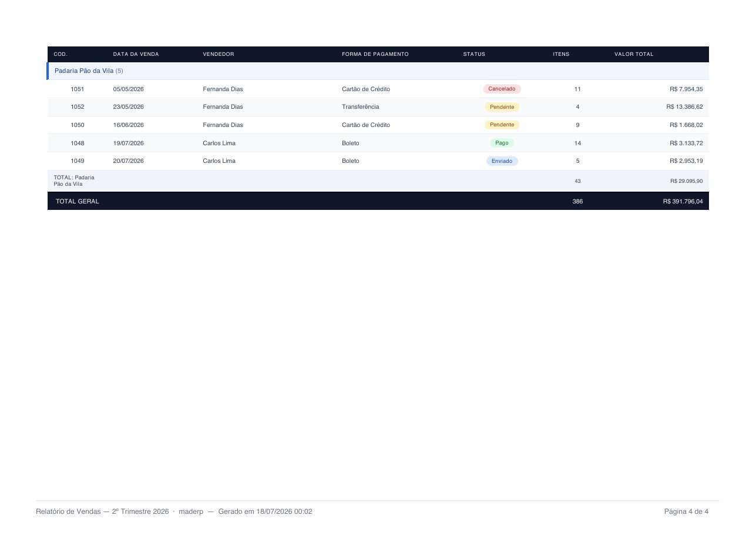Click Transferência payment method
Image resolution: width=756 pixels, height=535 pixels.
361,107
